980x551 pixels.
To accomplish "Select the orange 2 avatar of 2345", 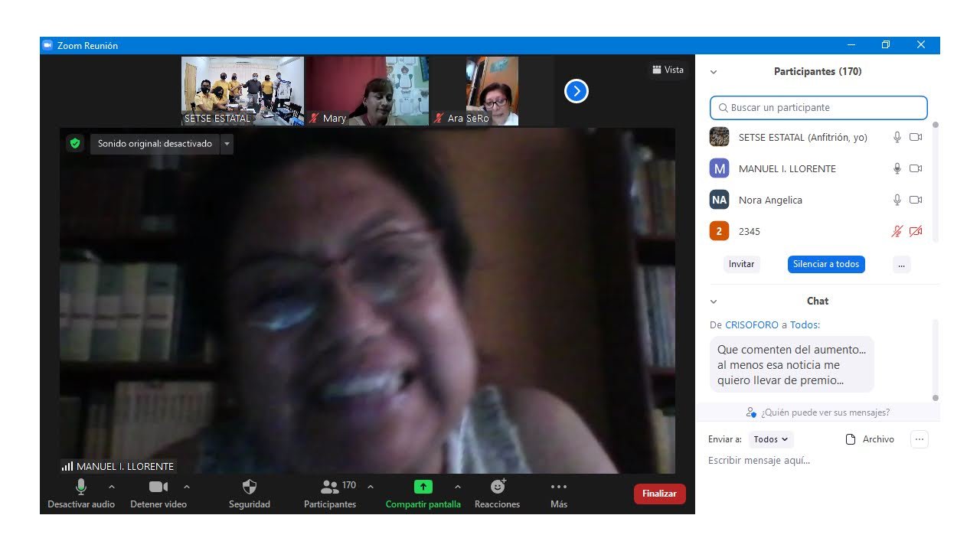I will click(x=719, y=231).
